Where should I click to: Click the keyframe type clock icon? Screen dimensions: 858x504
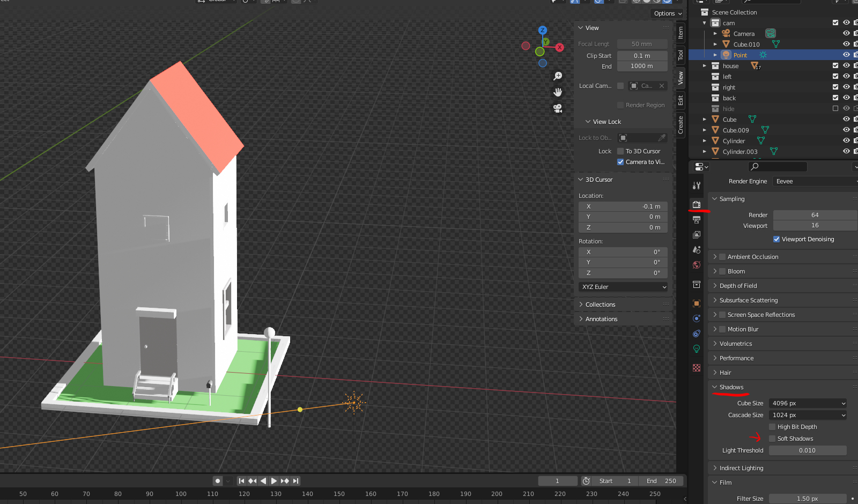point(586,481)
